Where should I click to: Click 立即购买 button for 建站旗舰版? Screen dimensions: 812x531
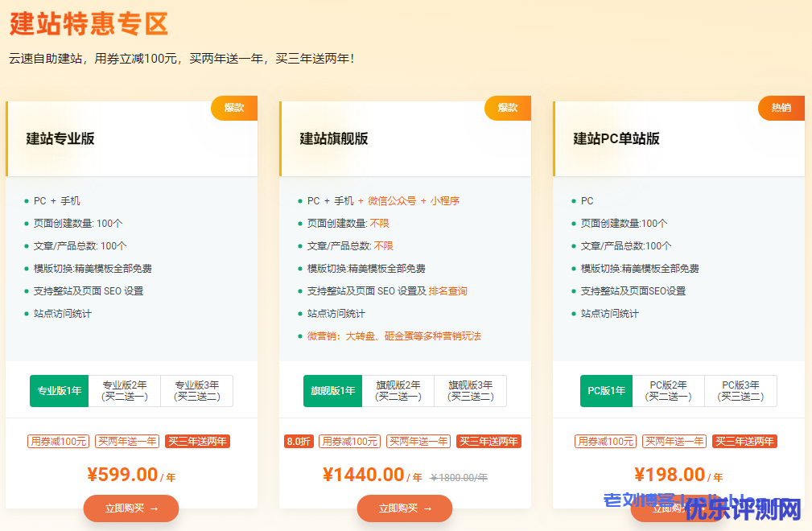pyautogui.click(x=405, y=508)
